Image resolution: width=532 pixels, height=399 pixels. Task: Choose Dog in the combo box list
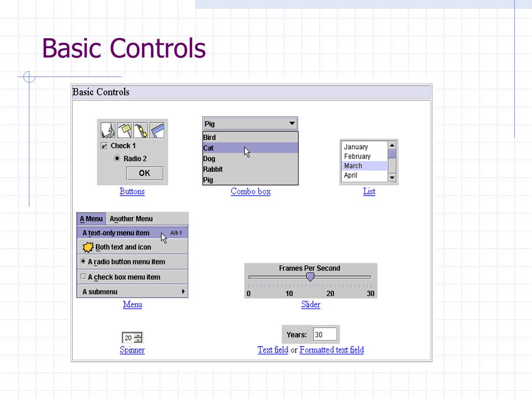[250, 158]
